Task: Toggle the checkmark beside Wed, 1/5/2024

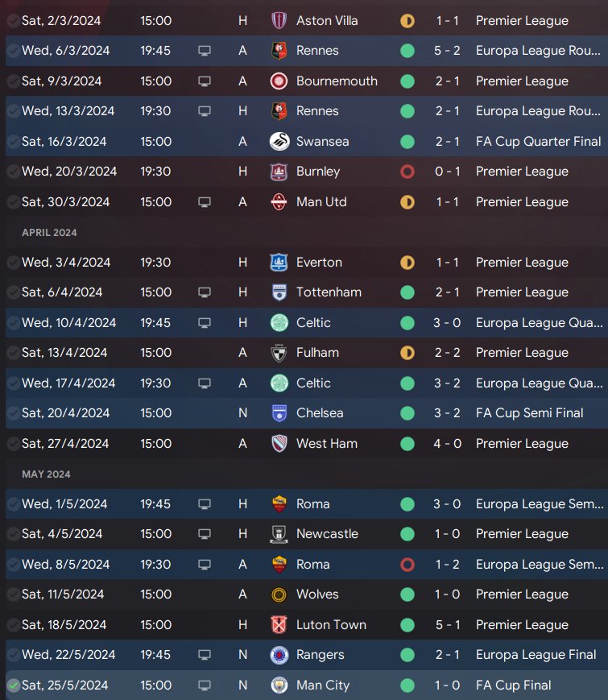Action: 13,503
